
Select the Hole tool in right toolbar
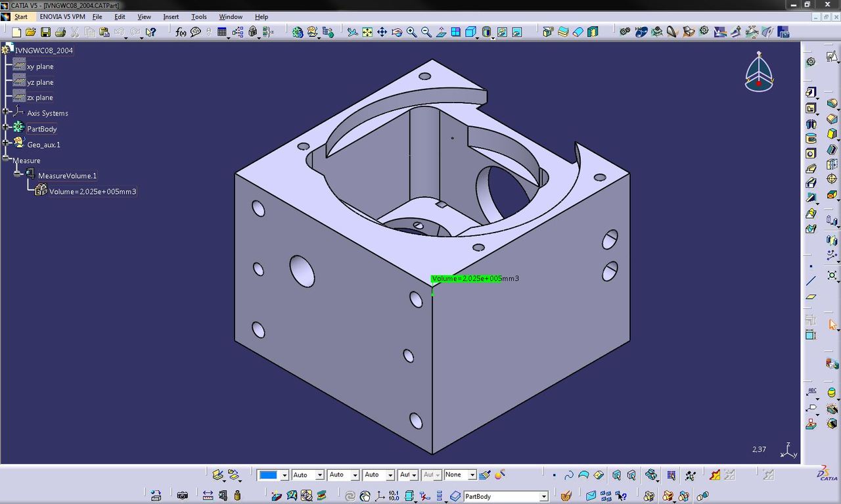pos(811,153)
